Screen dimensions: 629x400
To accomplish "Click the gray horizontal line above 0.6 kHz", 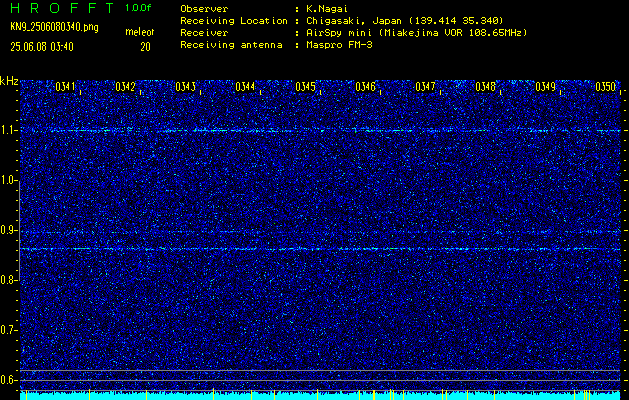I will point(320,370).
